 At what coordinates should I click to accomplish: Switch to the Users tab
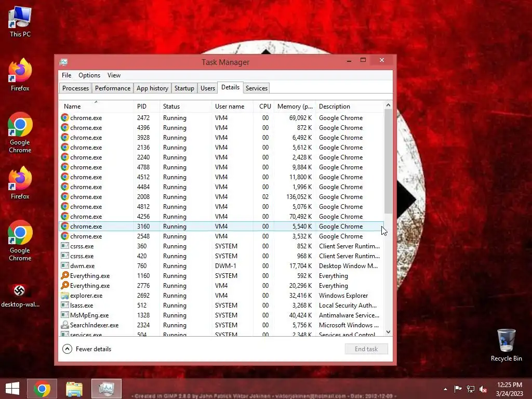208,88
